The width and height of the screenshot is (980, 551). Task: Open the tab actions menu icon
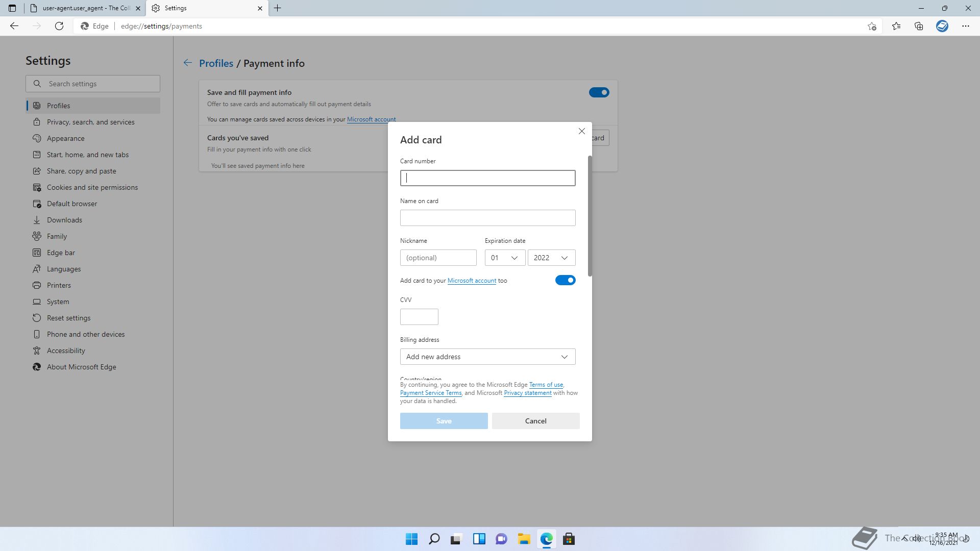12,8
